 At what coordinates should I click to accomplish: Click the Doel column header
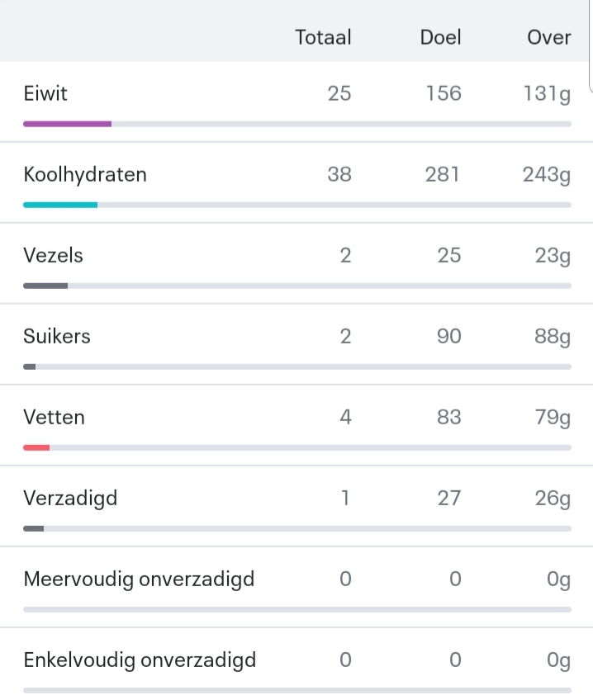[x=440, y=37]
